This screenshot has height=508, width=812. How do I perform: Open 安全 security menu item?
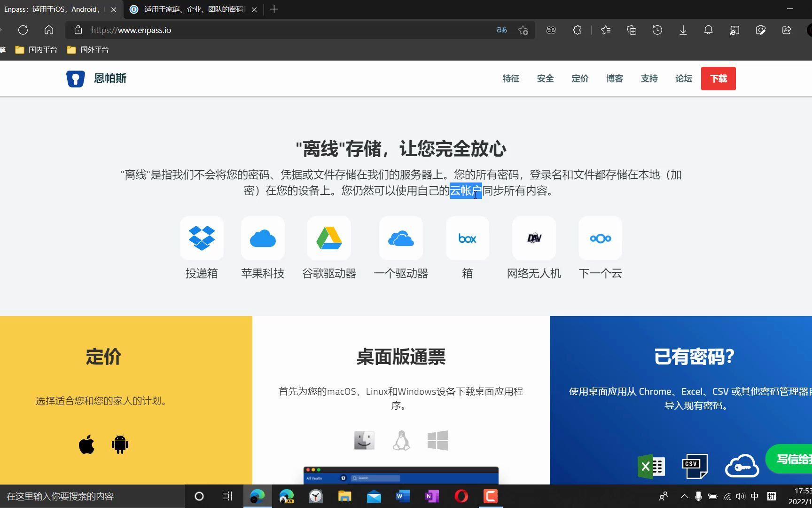(545, 79)
